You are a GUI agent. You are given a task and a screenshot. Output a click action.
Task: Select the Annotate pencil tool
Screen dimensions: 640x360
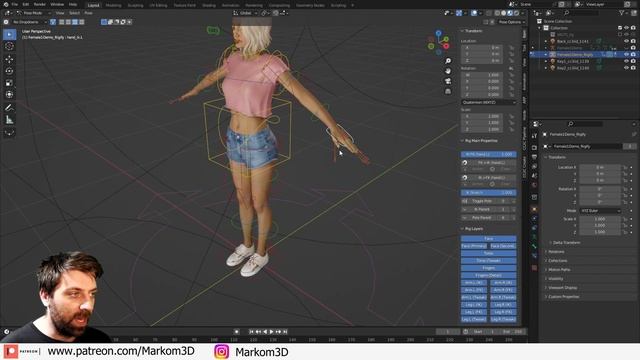pyautogui.click(x=9, y=108)
